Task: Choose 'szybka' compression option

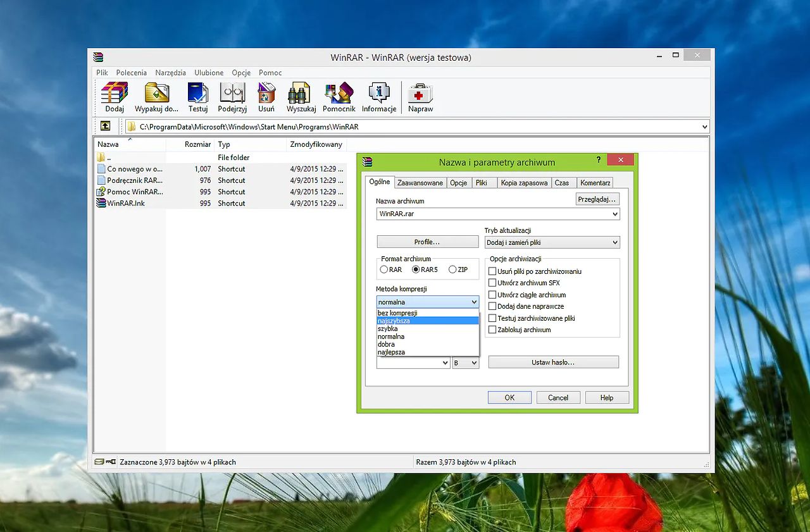Action: [x=428, y=329]
